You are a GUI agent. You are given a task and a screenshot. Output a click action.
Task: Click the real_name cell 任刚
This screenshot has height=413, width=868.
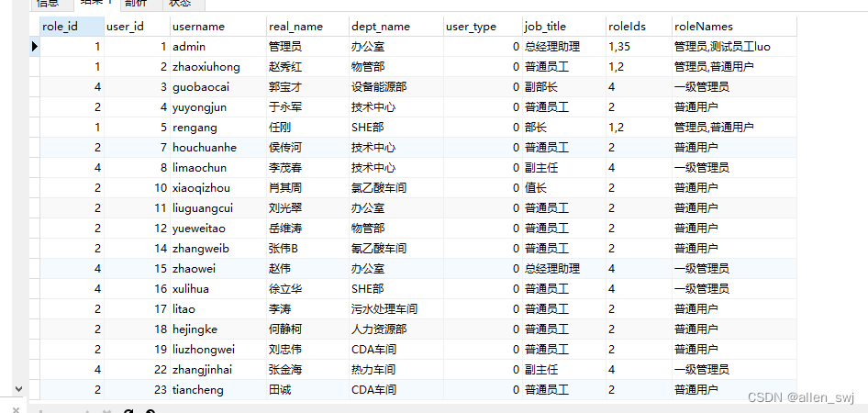coord(307,128)
